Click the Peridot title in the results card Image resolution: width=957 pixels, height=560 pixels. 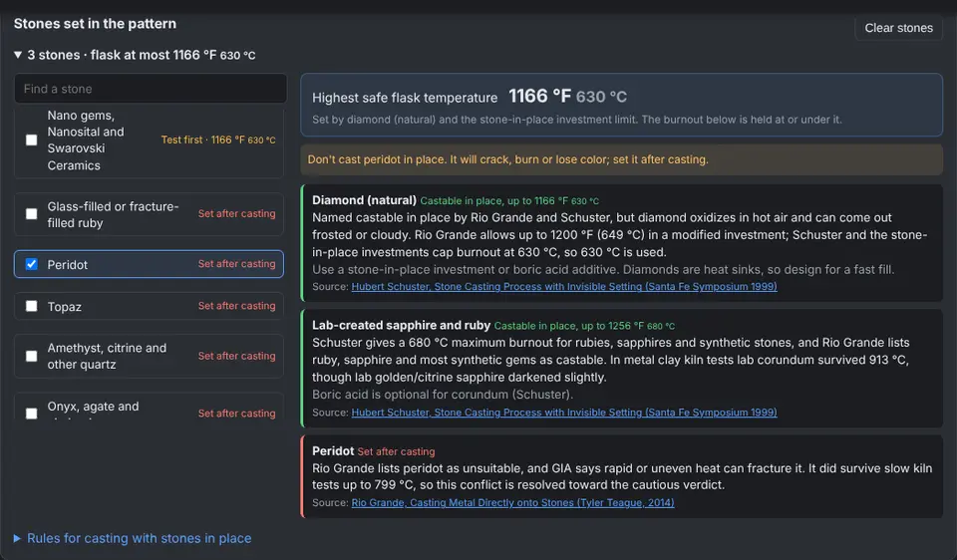pos(333,450)
